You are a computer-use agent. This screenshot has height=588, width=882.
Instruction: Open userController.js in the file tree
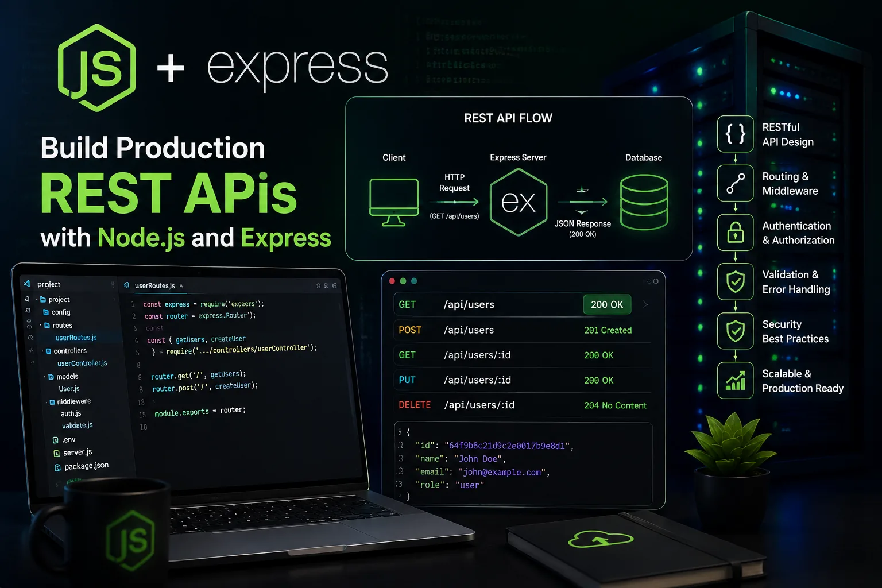tap(82, 363)
